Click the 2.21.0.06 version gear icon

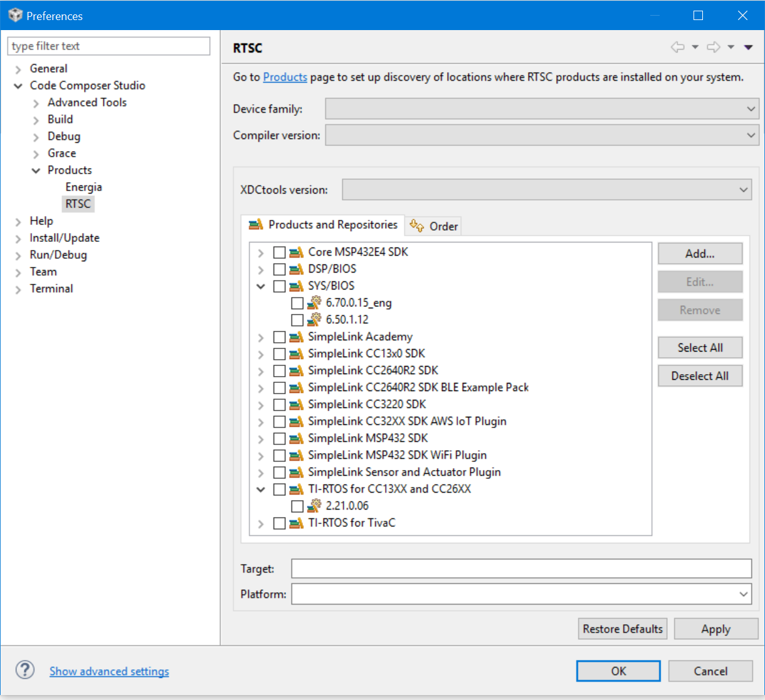point(314,506)
